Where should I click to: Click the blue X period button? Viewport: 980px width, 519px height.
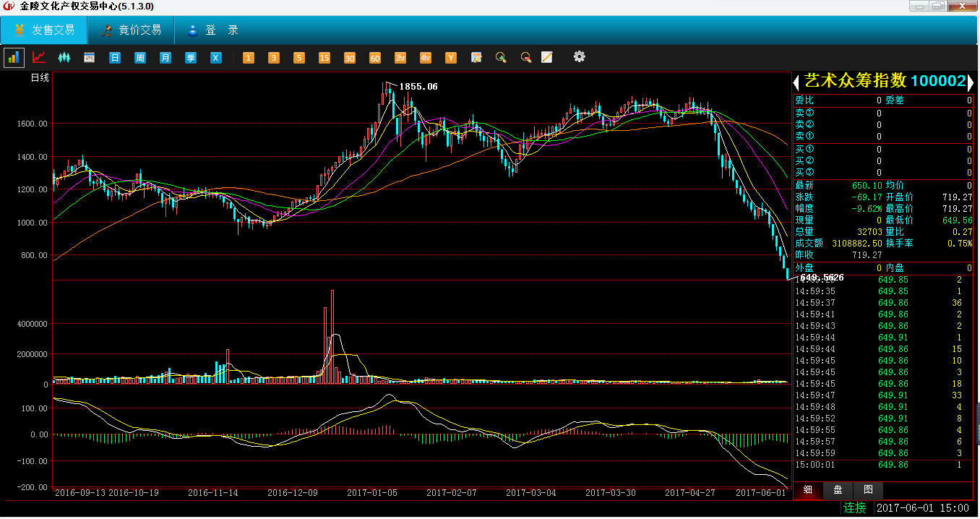click(216, 57)
